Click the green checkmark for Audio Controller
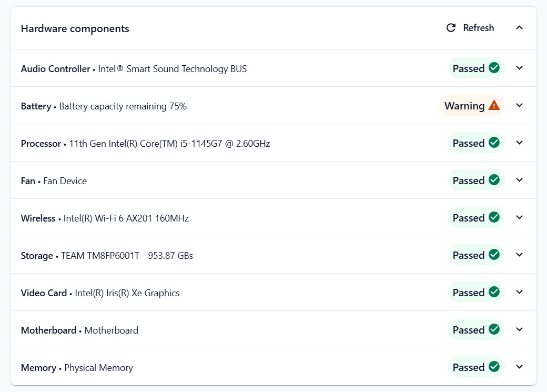Image resolution: width=547 pixels, height=392 pixels. [494, 68]
